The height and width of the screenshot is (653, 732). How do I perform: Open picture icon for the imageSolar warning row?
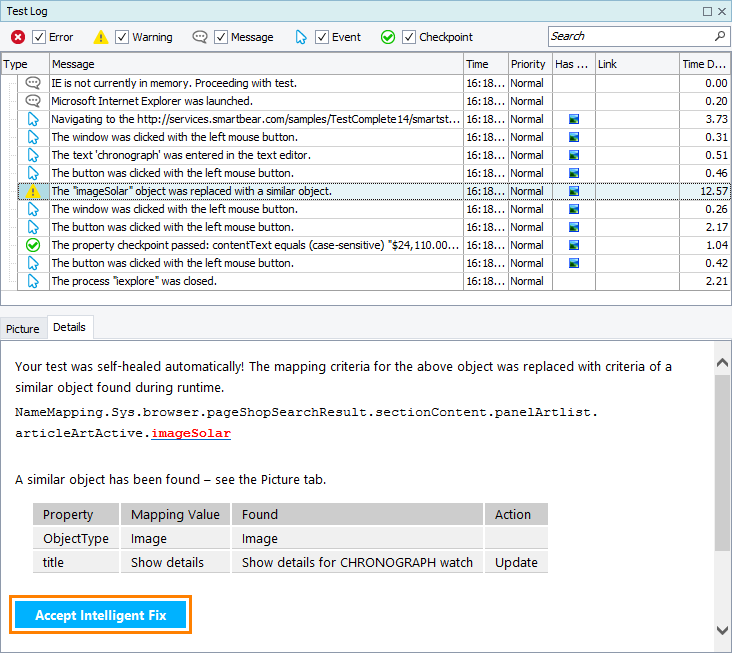tap(574, 191)
